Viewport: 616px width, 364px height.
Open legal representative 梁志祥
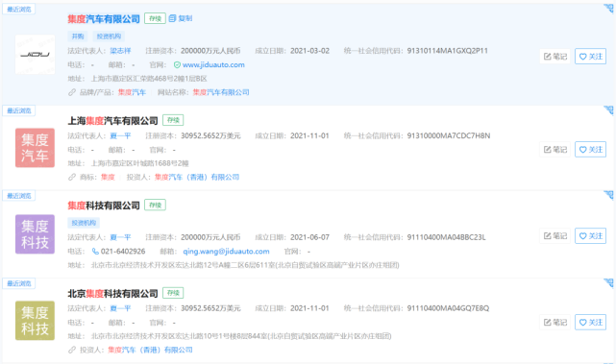(x=120, y=51)
